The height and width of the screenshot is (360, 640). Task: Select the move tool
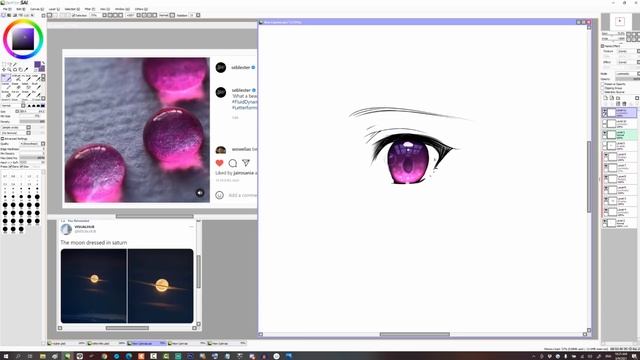pos(4,70)
